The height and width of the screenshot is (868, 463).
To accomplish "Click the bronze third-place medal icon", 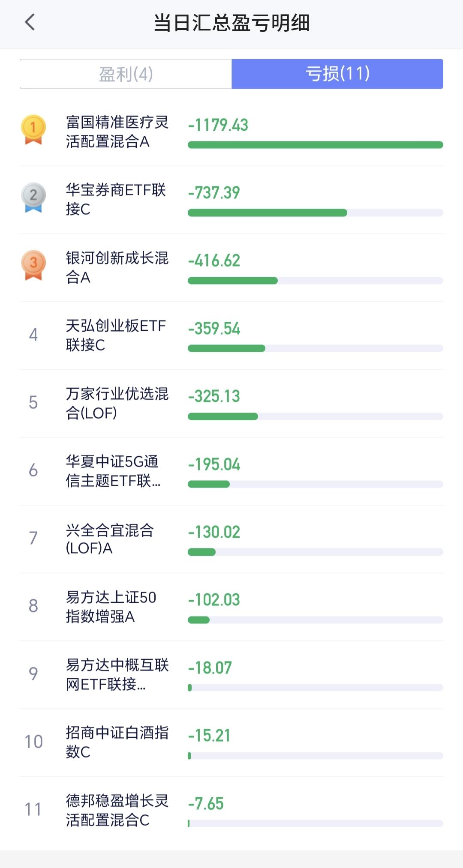I will point(33,265).
